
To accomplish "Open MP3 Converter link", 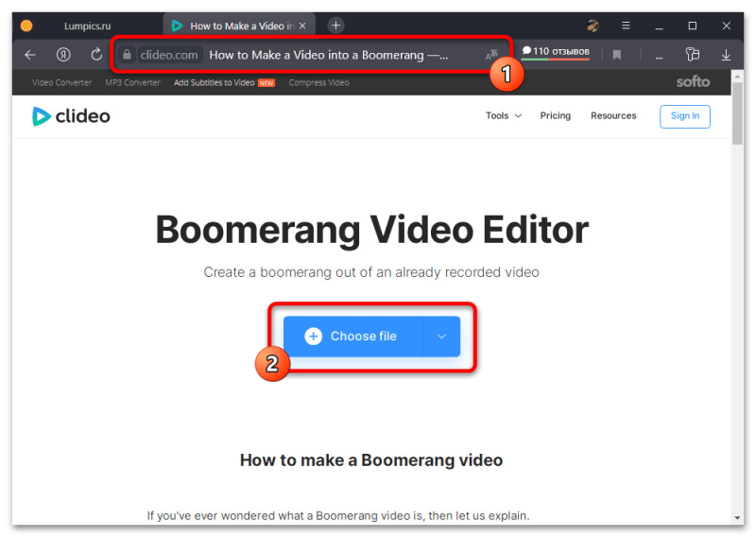I will tap(132, 82).
